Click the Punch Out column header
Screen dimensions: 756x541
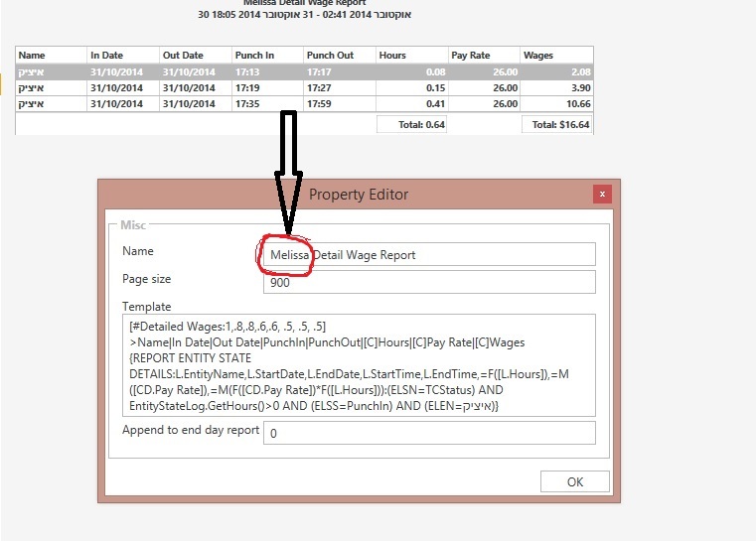click(340, 55)
